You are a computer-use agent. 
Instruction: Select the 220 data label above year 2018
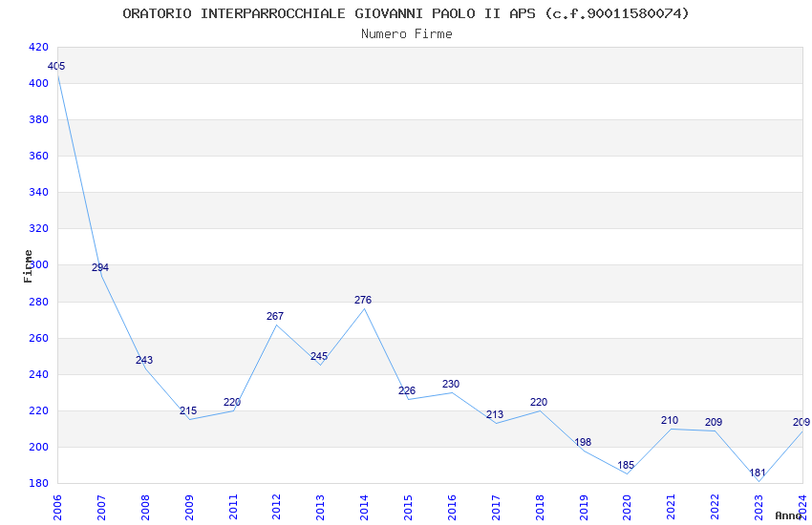coord(539,402)
